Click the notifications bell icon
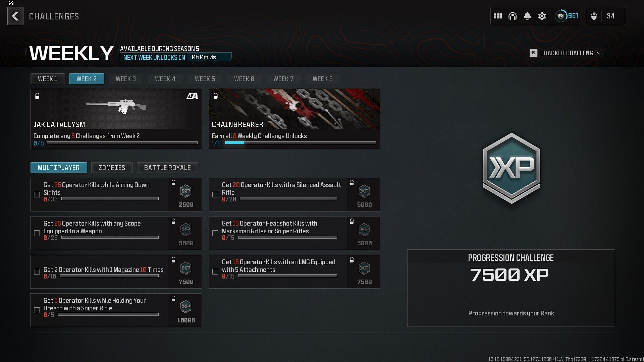 point(527,16)
